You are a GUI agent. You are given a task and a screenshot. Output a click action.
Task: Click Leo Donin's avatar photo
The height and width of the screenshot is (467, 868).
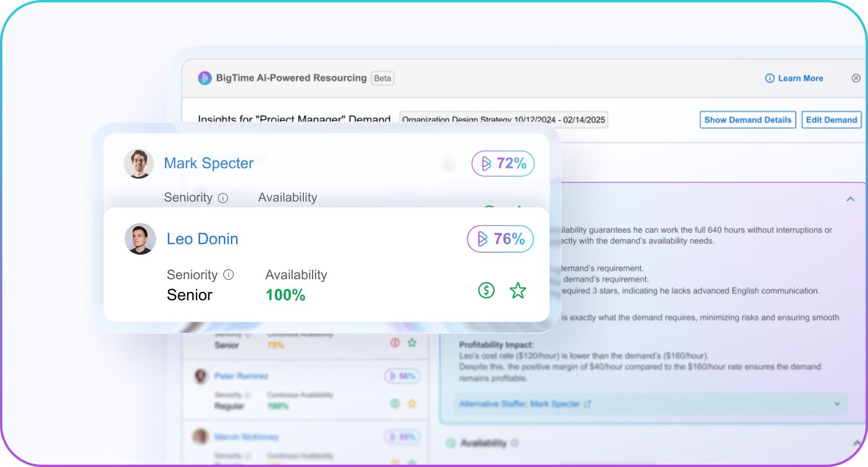click(x=141, y=239)
